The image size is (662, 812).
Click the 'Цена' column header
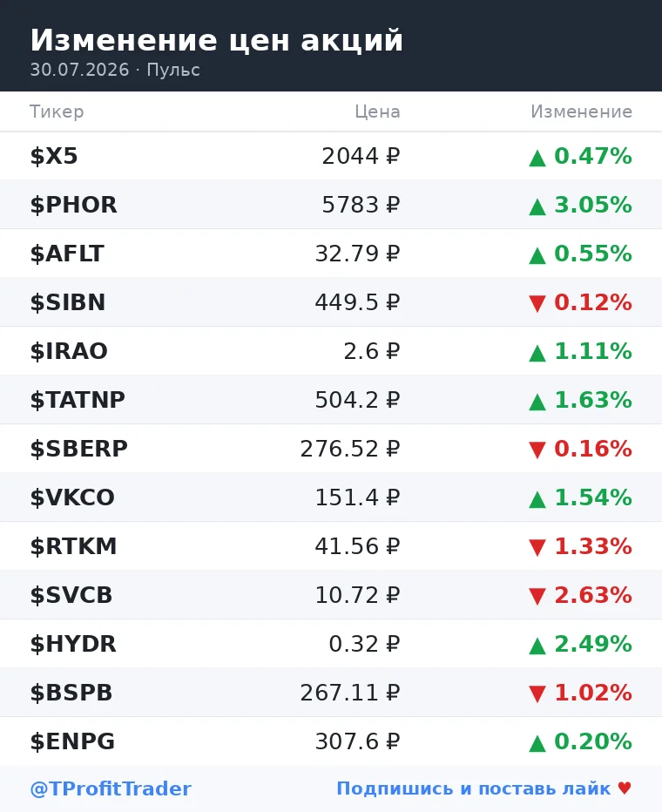pos(377,112)
